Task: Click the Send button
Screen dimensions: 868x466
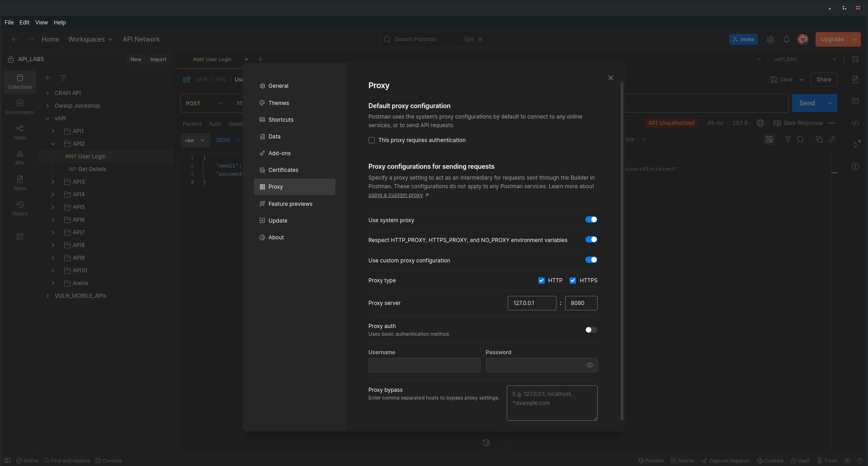Action: click(x=807, y=103)
